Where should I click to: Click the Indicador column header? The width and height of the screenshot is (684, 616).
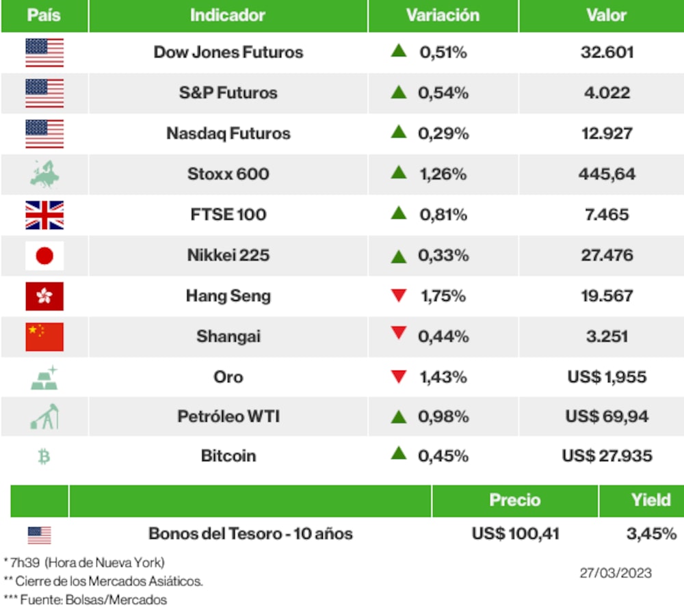[x=228, y=15]
